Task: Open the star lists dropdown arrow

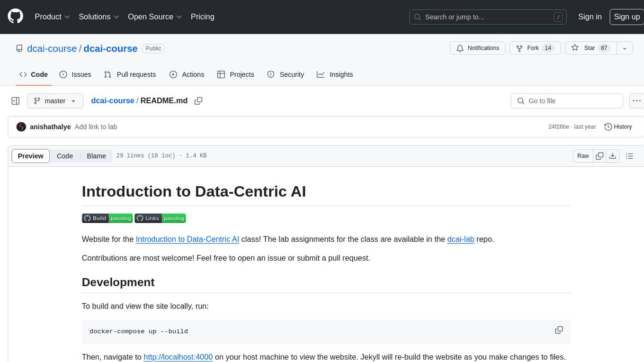Action: 625,48
